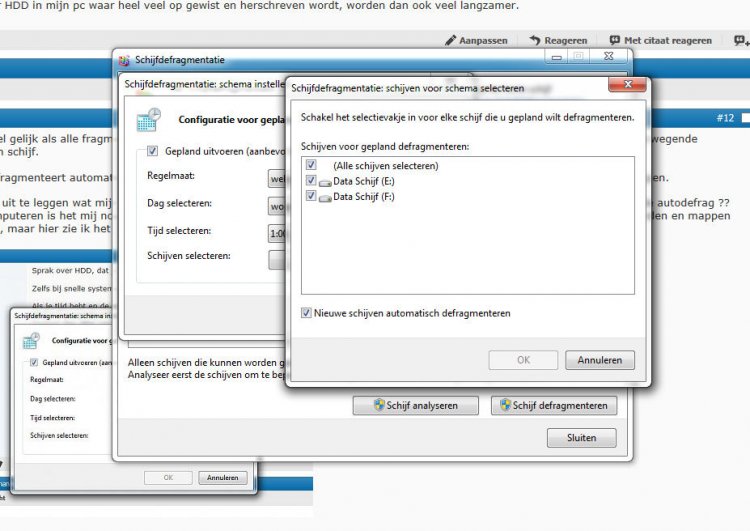Disable Nieuwe schijven automatisch defragmenteren

click(306, 313)
